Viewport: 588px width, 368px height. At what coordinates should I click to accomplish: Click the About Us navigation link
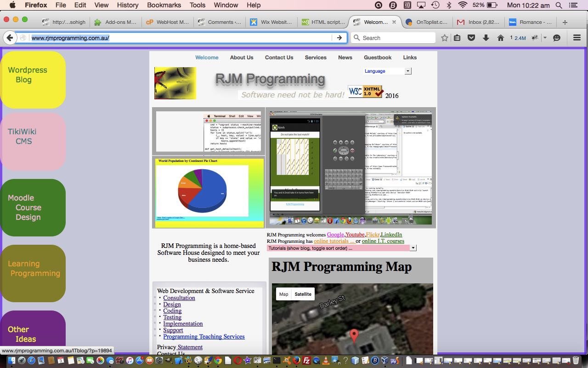tap(242, 57)
